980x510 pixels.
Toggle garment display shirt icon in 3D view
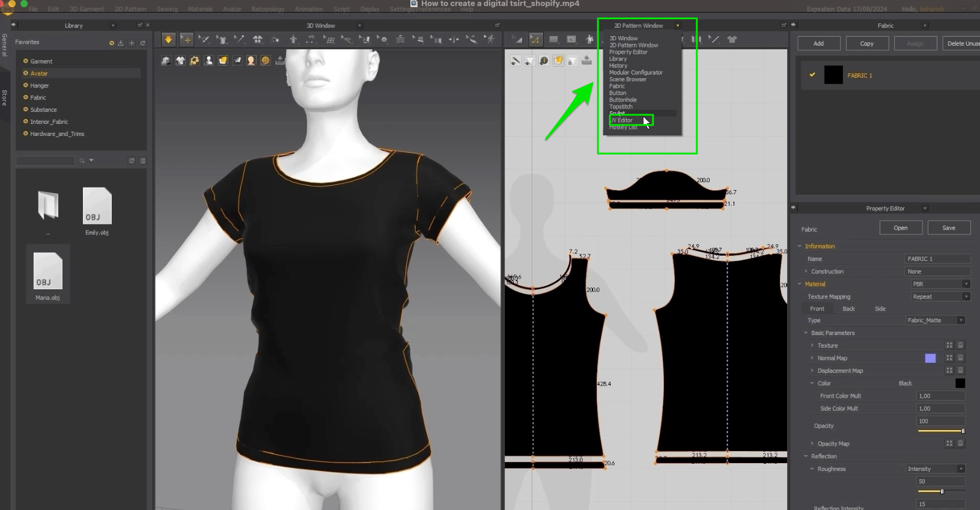coord(180,61)
